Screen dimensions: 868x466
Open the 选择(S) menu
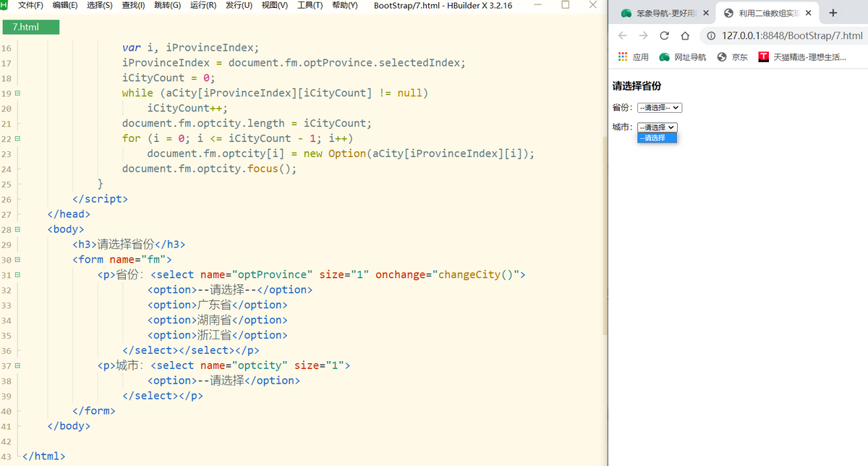point(100,5)
